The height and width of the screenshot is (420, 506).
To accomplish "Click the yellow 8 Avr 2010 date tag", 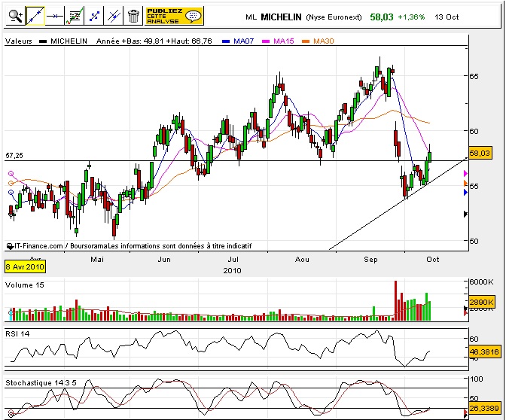I will (25, 267).
